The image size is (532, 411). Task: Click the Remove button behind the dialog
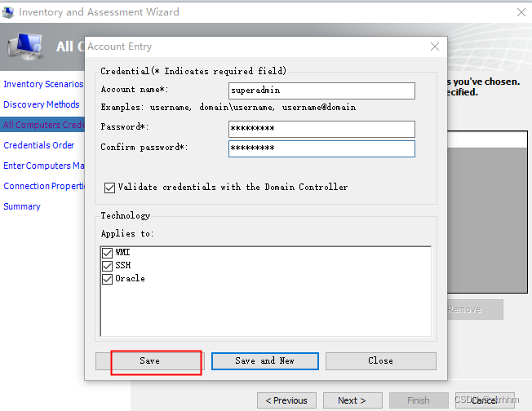(x=475, y=309)
